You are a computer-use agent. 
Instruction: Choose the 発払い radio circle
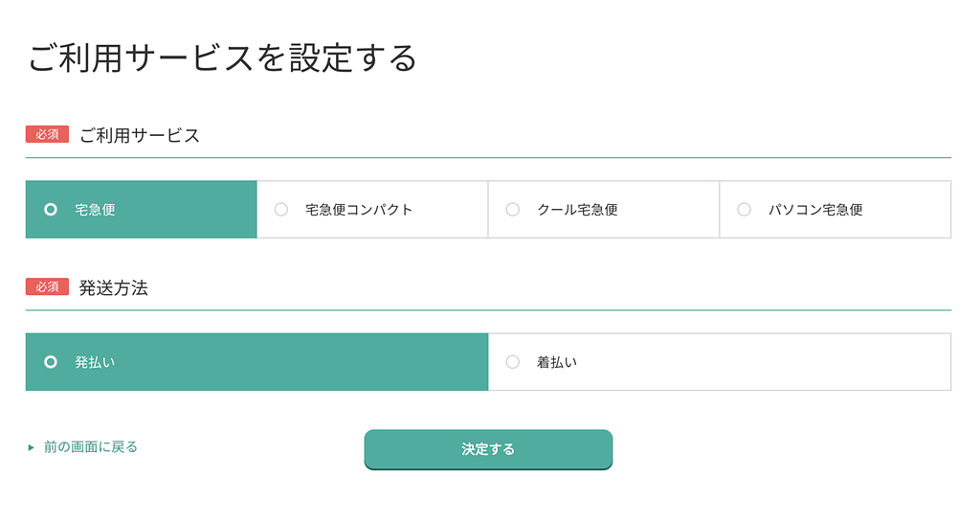[51, 362]
